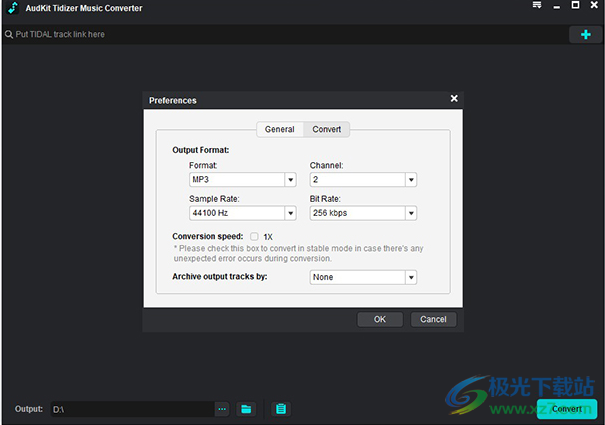Confirm preferences with OK

pos(380,319)
